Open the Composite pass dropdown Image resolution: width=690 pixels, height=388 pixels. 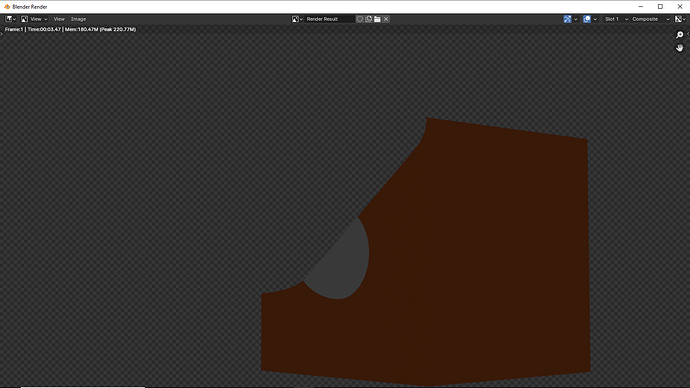[650, 19]
